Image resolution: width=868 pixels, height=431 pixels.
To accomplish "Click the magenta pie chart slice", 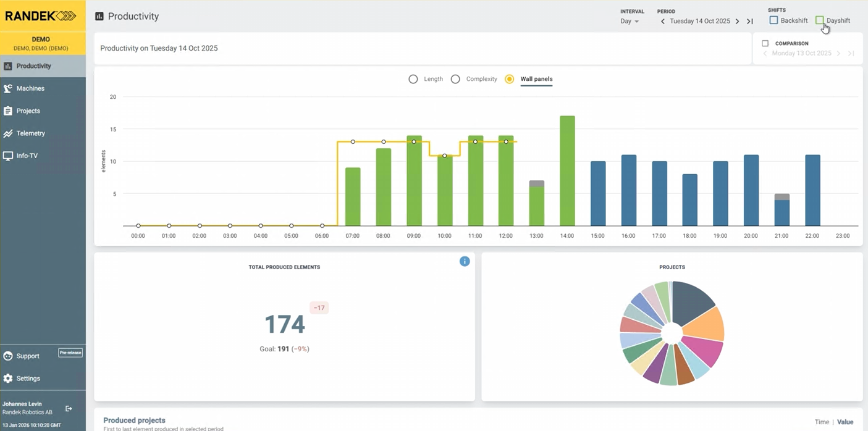I will tap(702, 349).
